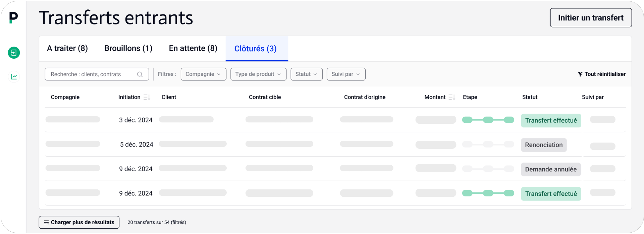The height and width of the screenshot is (234, 644).
Task: Focus the Recherche clients, contrats field
Action: [97, 74]
